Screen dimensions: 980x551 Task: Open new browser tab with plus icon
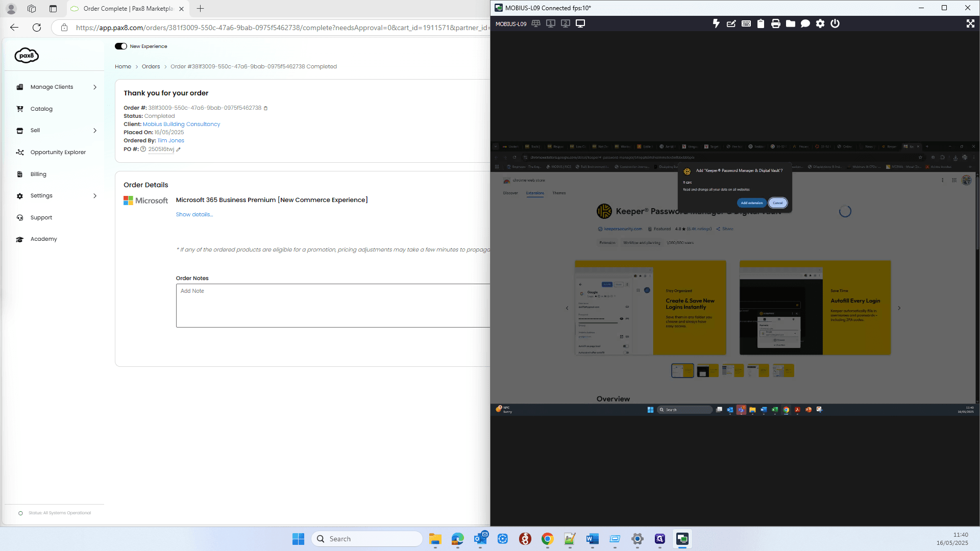pos(200,9)
